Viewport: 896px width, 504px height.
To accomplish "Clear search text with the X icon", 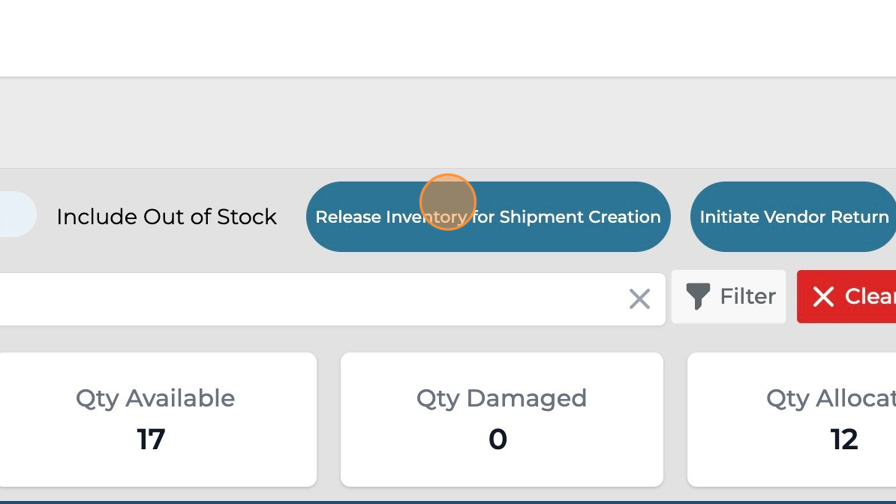I will click(639, 298).
